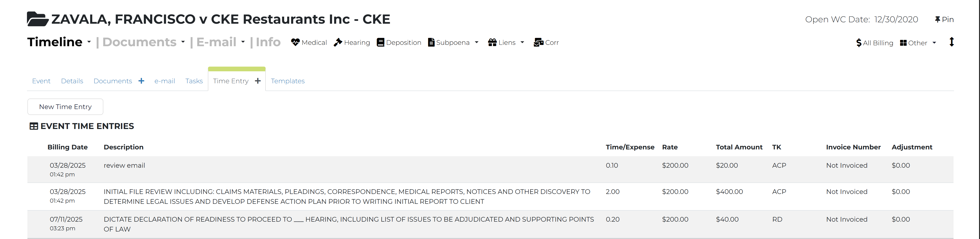The image size is (980, 239).
Task: Click the New Time Entry button
Action: [65, 107]
